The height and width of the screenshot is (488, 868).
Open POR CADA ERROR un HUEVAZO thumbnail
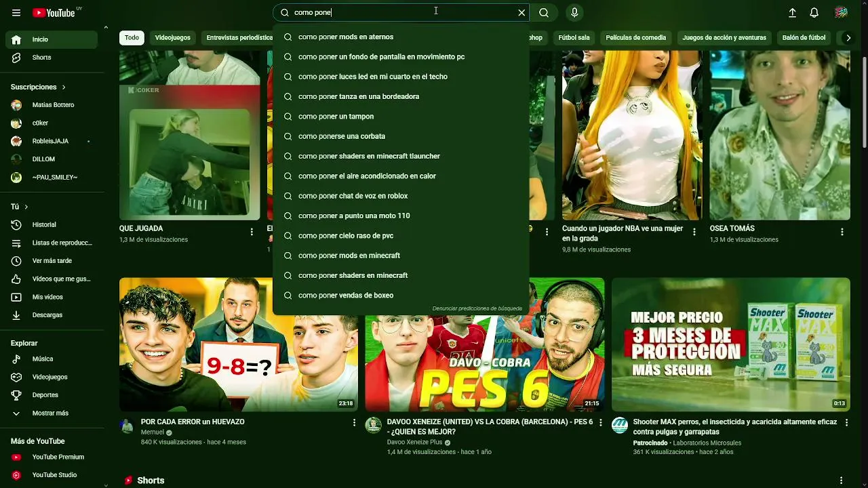click(239, 344)
